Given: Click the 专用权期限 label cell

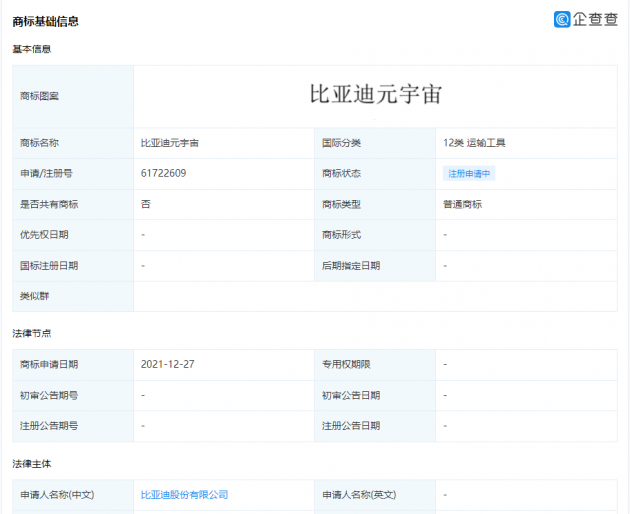Looking at the screenshot, I should (375, 365).
